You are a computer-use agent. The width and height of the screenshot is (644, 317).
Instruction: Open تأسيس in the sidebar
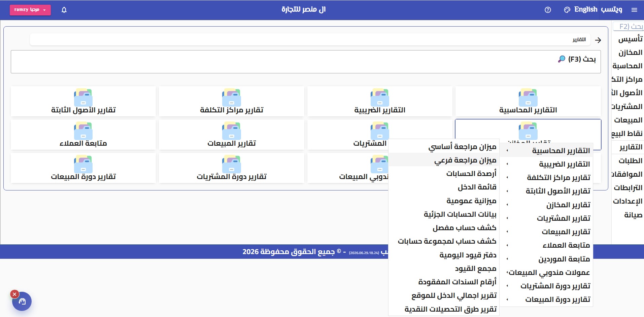pos(630,39)
